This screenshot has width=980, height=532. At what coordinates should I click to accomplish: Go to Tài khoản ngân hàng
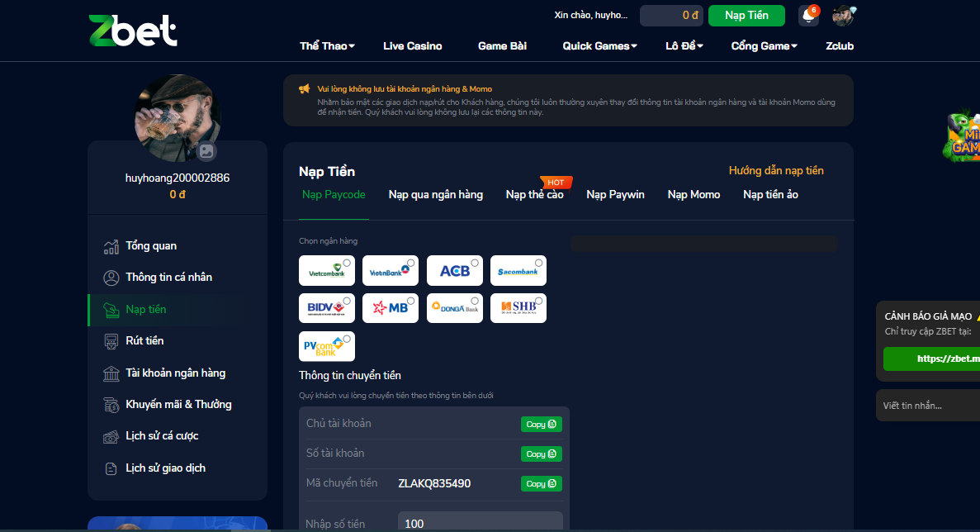click(175, 373)
